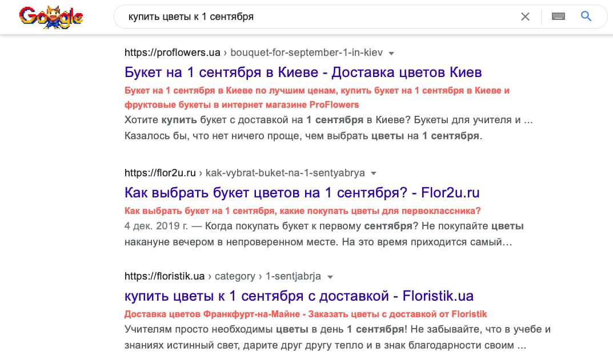Expand dropdown arrow beside floristik.ua URL

[x=330, y=277]
